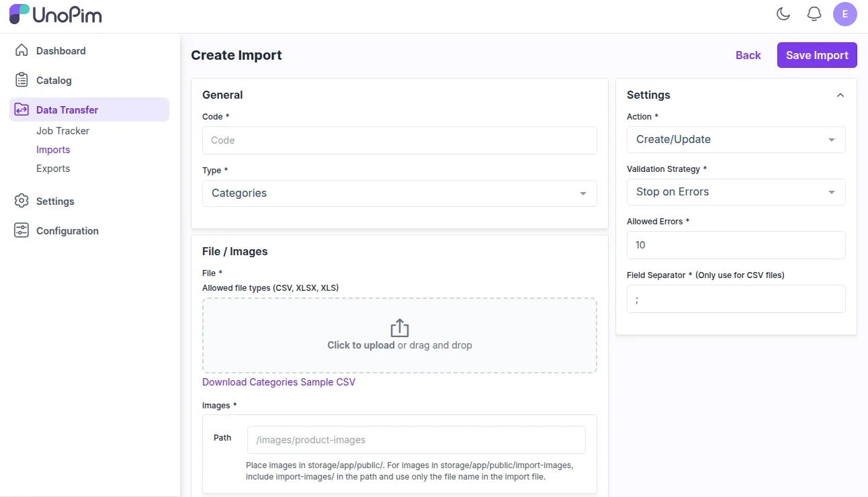
Task: Click the UnoPim logo
Action: [x=56, y=15]
